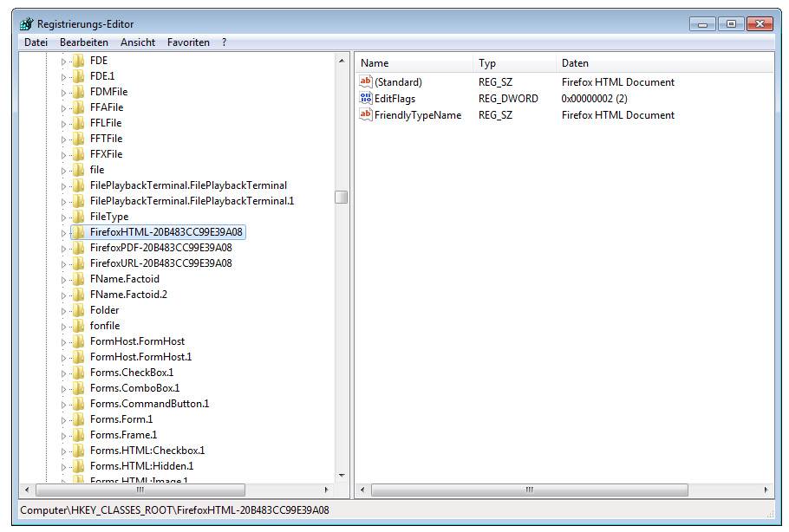Click the string icon next to FriendlyTypeName

coord(365,115)
